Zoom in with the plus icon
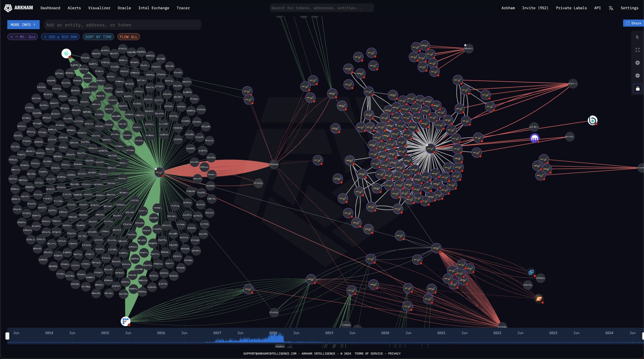Image resolution: width=644 pixels, height=359 pixels. coord(637,63)
